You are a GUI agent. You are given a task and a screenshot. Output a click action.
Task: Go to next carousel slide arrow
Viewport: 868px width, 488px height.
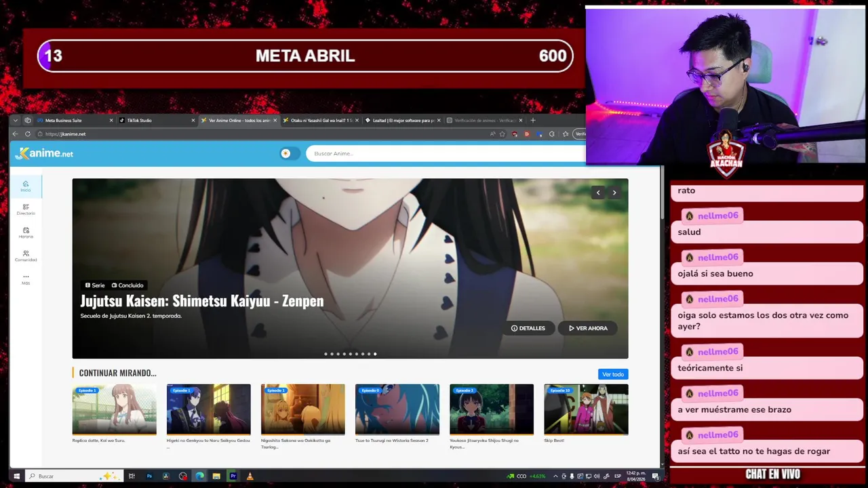614,193
